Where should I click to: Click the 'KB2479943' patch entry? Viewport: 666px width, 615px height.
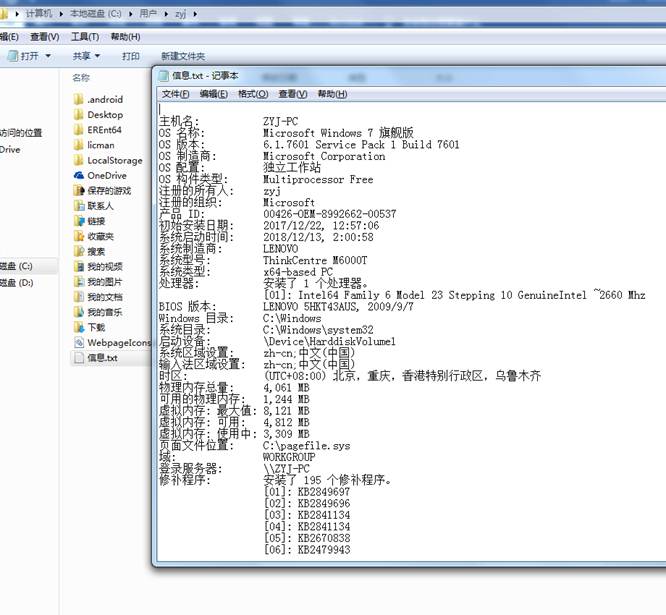pyautogui.click(x=324, y=550)
